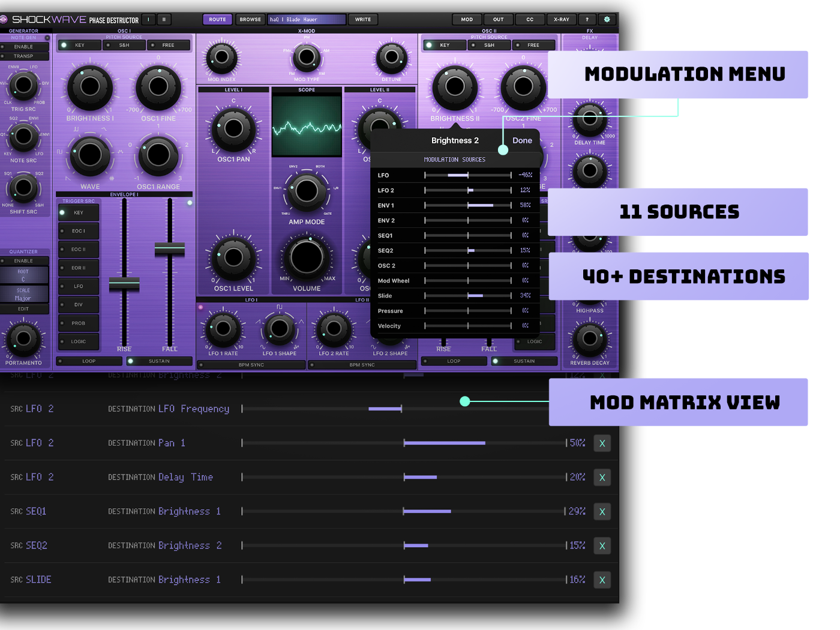Select the LFO Frequency destination row
This screenshot has height=630, width=840.
[x=308, y=409]
